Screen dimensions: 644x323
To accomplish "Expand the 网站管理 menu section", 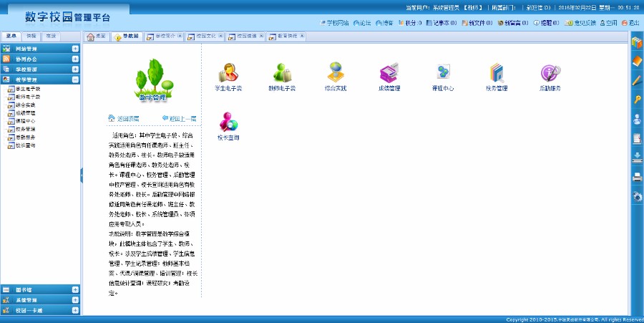I will point(75,49).
